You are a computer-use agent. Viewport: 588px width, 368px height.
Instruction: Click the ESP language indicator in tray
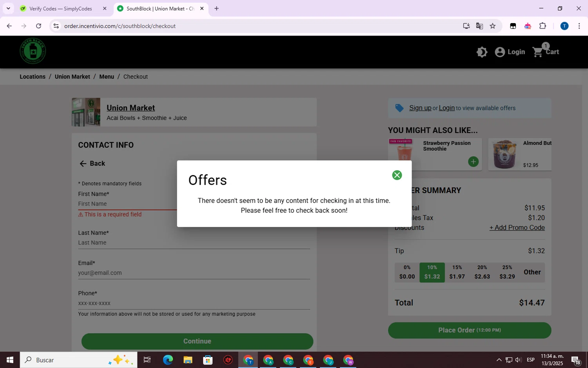point(530,360)
